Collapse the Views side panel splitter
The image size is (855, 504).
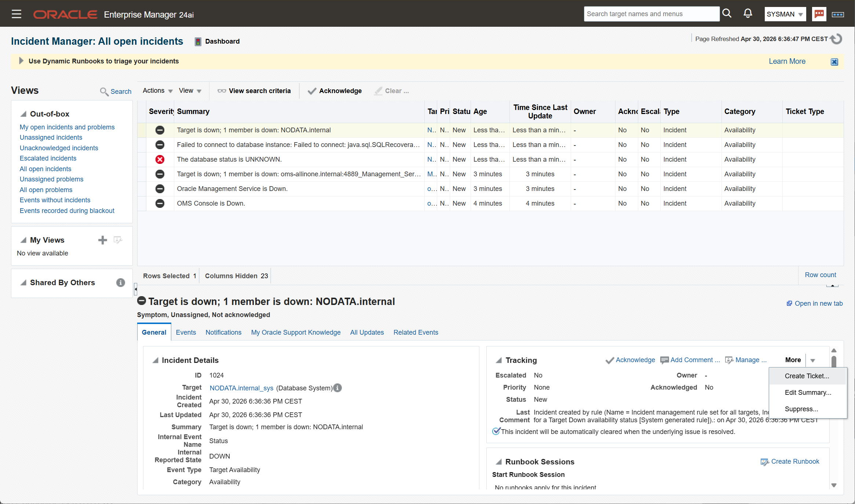point(136,289)
